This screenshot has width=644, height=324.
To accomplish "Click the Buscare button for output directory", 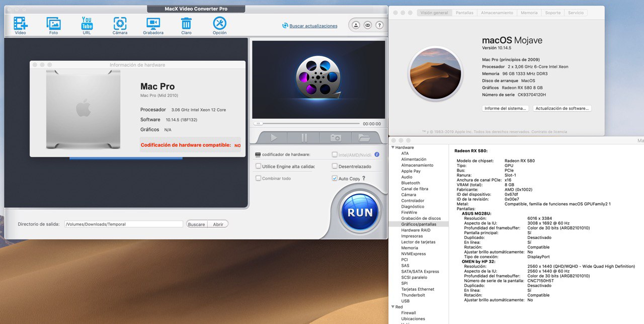I will (x=196, y=224).
